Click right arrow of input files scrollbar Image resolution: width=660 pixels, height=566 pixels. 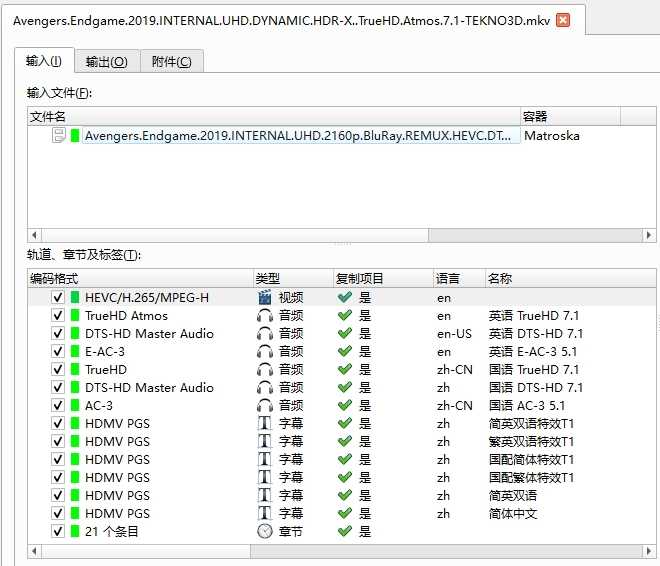(649, 235)
